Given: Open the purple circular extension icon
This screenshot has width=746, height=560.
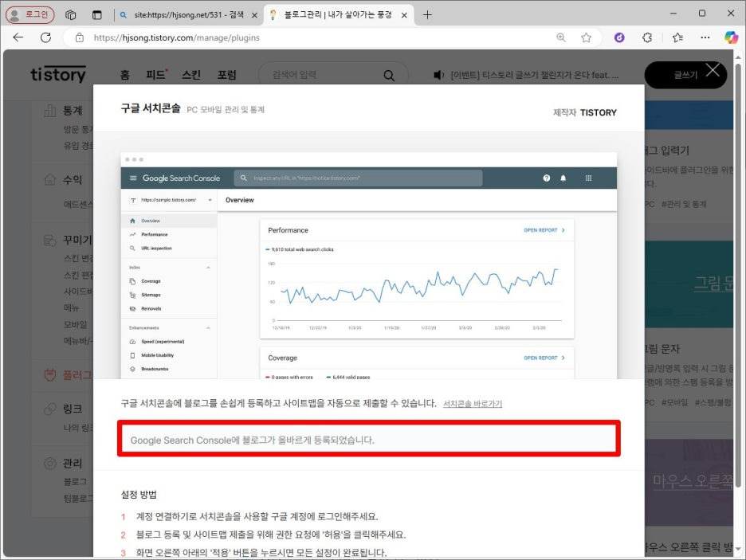Looking at the screenshot, I should tap(619, 37).
